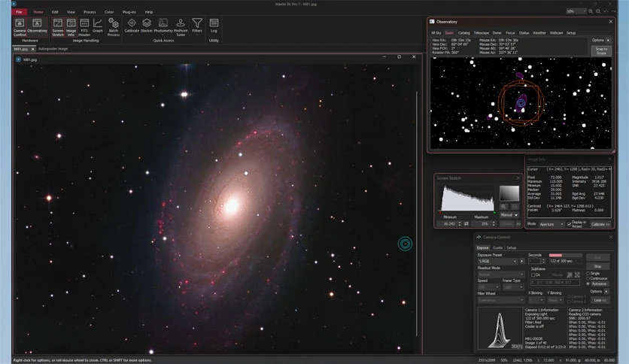The width and height of the screenshot is (629, 364).
Task: Open the Screen Stretch Manual mode dropdown
Action: click(509, 215)
